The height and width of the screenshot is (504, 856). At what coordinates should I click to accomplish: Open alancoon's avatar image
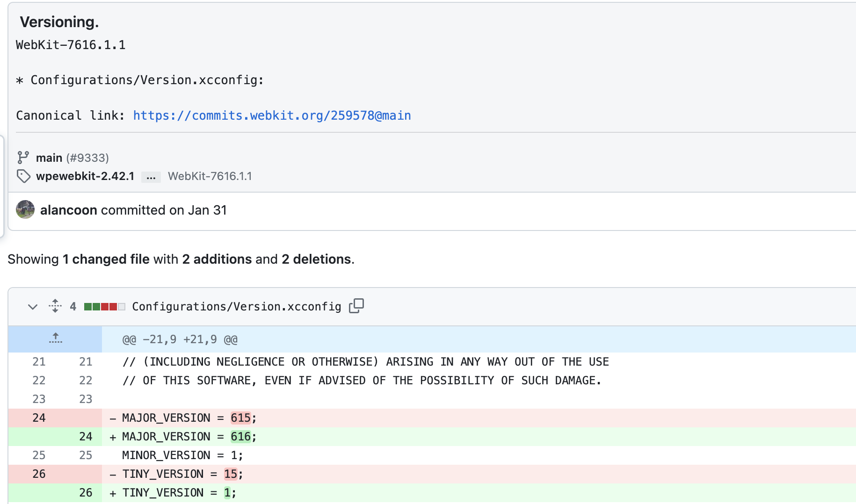(25, 209)
